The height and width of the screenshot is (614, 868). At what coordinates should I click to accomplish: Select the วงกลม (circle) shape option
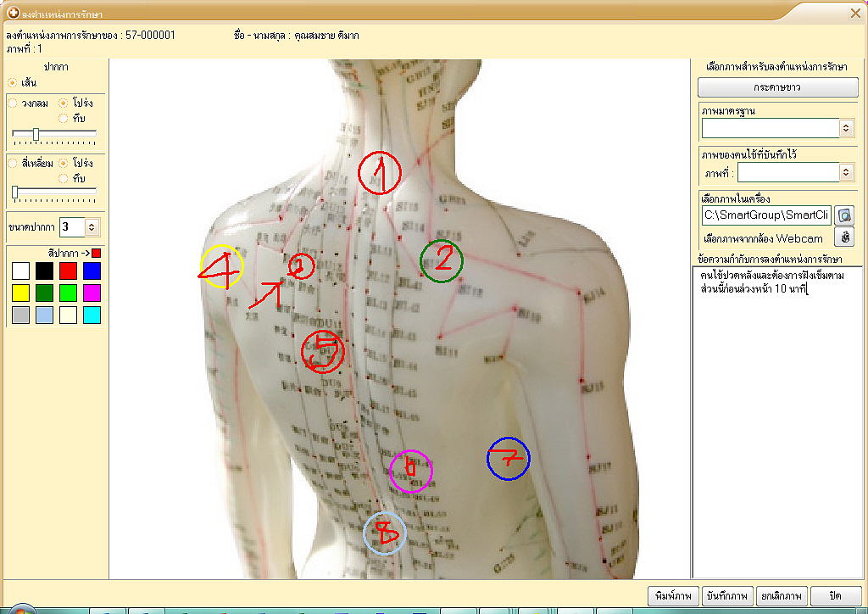tap(12, 103)
